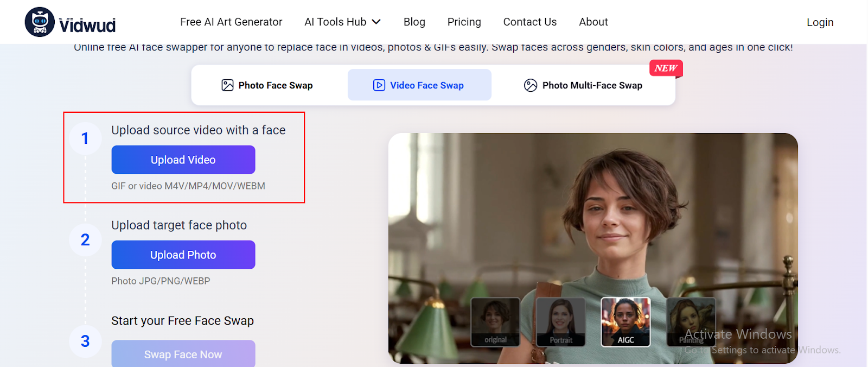
Task: Click the face icon beside Photo Multi-Face Swap
Action: click(x=531, y=85)
